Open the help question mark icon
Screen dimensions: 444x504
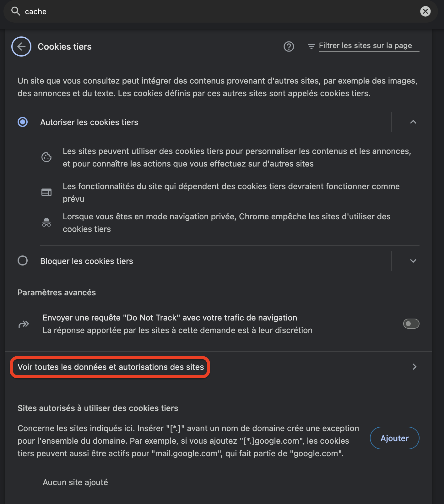tap(289, 47)
